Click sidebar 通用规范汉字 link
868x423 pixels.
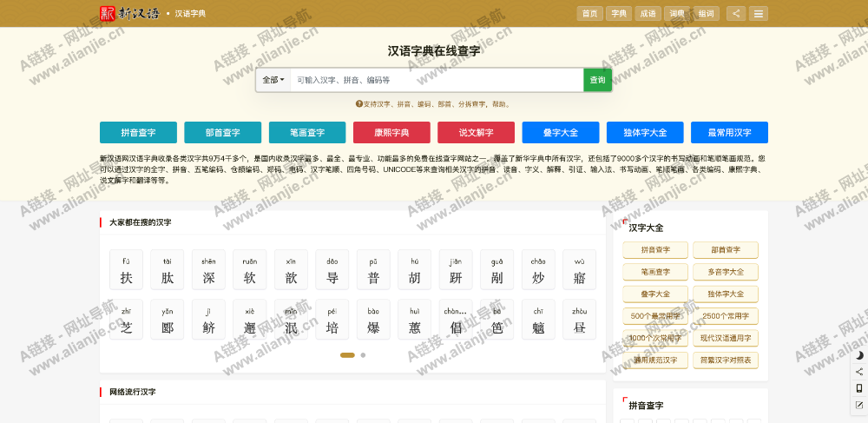(x=655, y=360)
